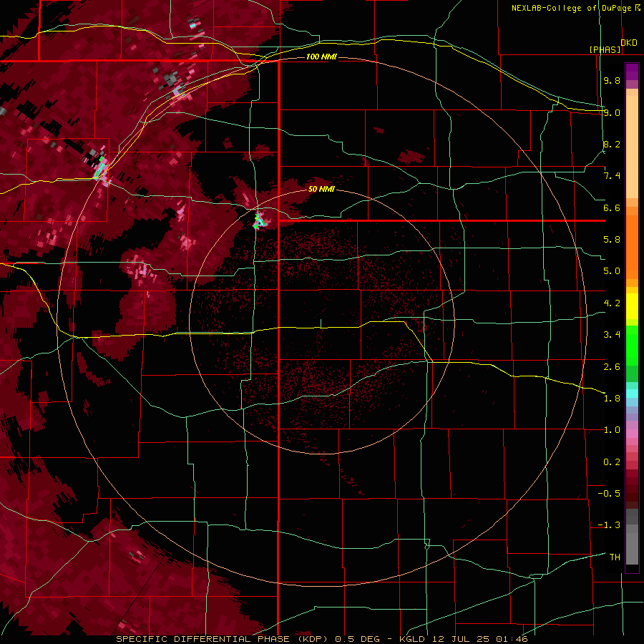Select the 9.0 scale value
Viewport: 644px width, 644px height.
[x=612, y=112]
